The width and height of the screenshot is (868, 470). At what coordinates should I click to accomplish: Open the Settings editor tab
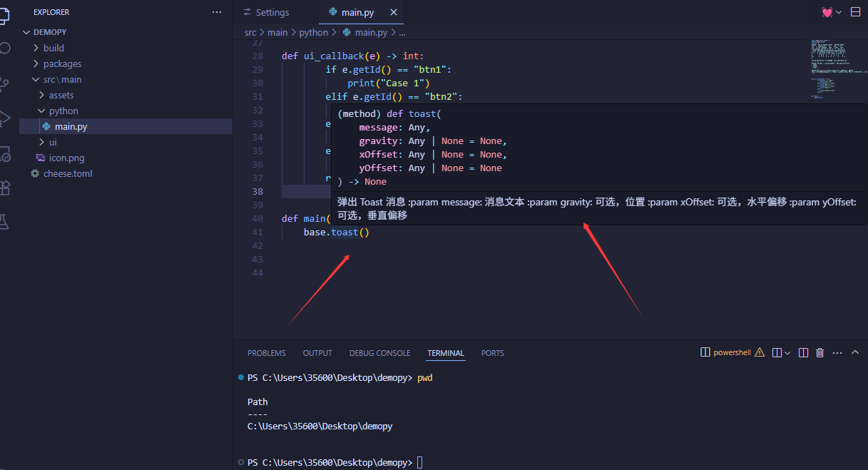[x=272, y=12]
